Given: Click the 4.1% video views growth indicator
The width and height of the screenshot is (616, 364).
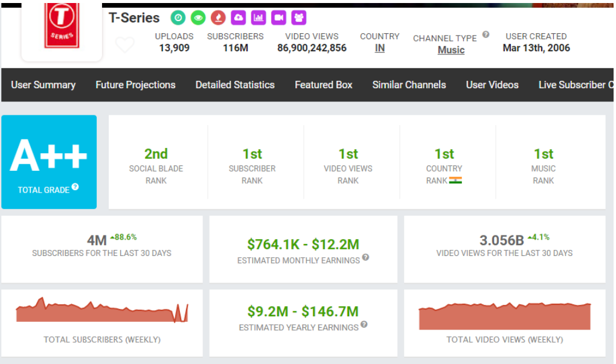Looking at the screenshot, I should 538,237.
